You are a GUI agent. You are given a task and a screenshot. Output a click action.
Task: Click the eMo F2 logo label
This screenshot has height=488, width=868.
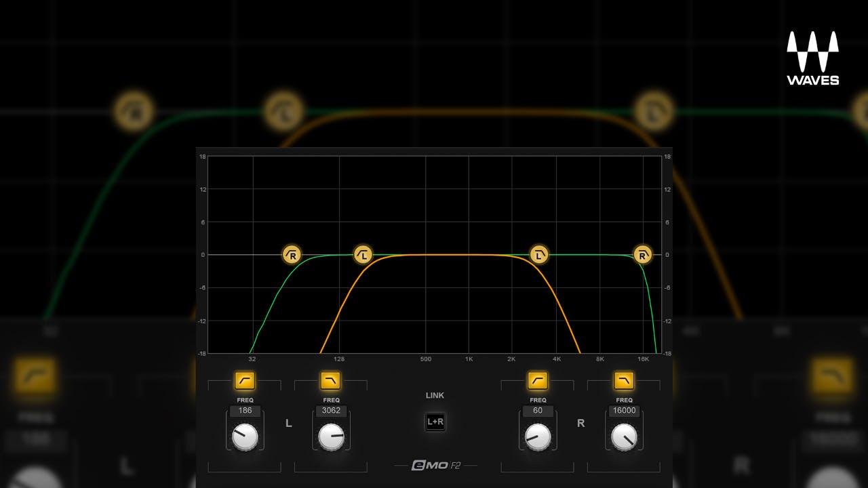[x=435, y=466]
